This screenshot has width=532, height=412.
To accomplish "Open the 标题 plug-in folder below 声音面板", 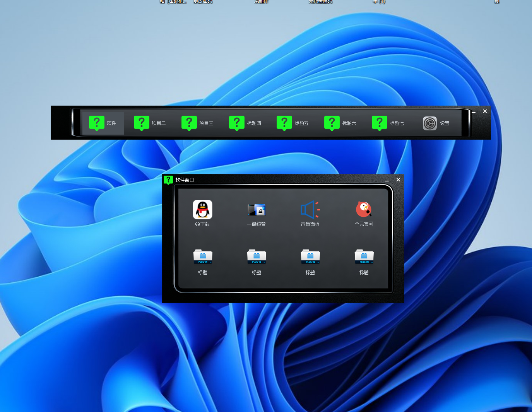I will [310, 257].
